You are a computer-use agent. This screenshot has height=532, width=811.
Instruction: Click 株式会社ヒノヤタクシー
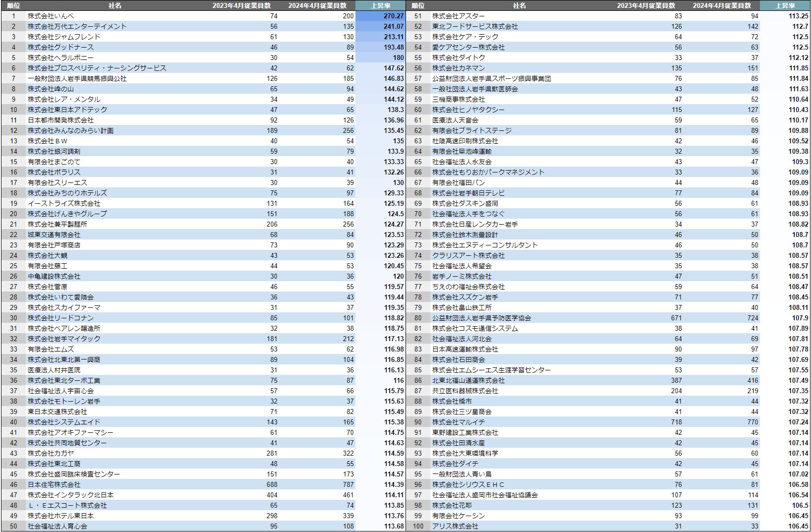[468, 110]
